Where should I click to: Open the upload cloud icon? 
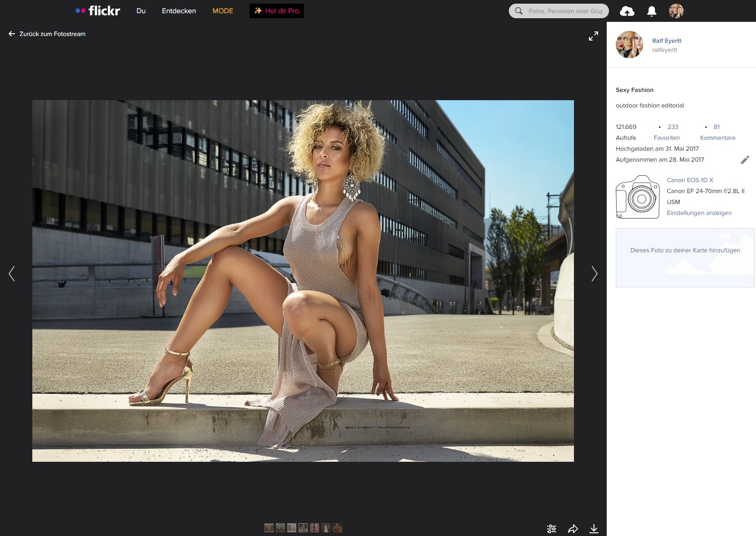point(627,11)
